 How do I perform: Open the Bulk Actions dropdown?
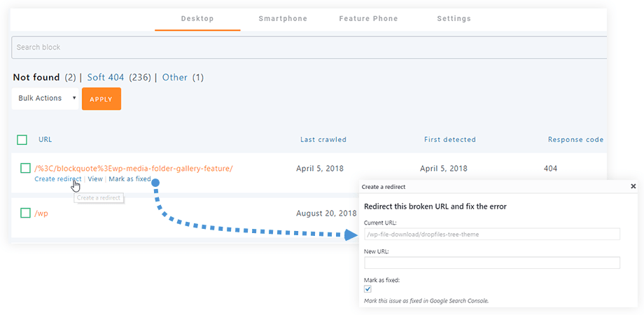pos(45,99)
